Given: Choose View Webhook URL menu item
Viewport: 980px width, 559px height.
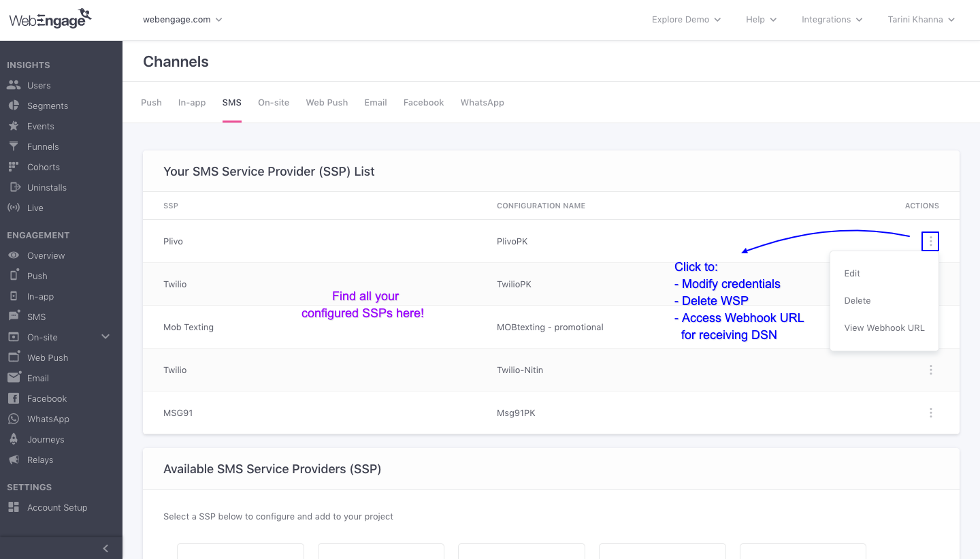Looking at the screenshot, I should point(884,328).
